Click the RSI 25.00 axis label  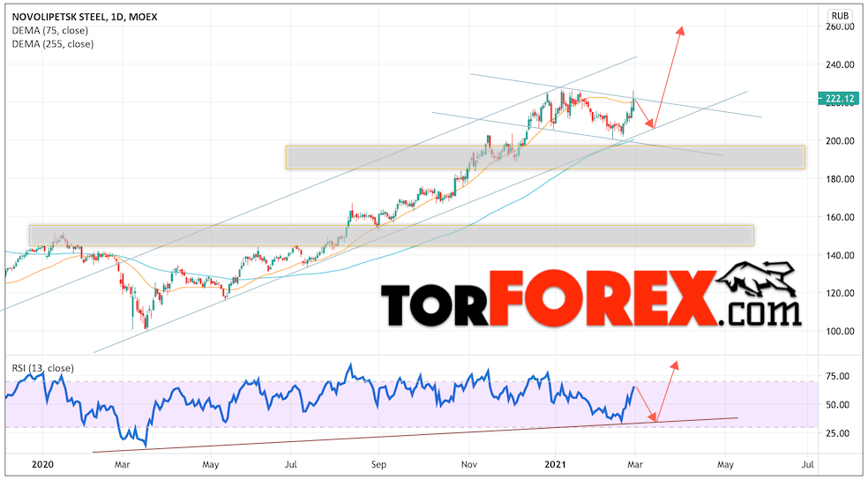point(837,433)
